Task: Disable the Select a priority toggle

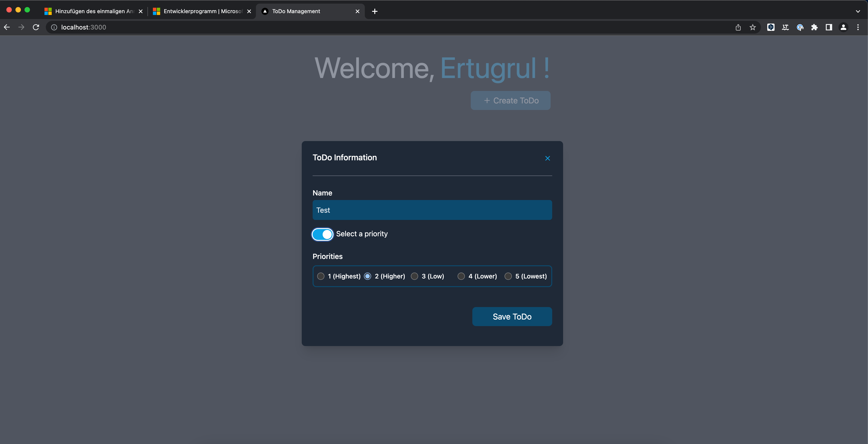Action: pos(322,234)
